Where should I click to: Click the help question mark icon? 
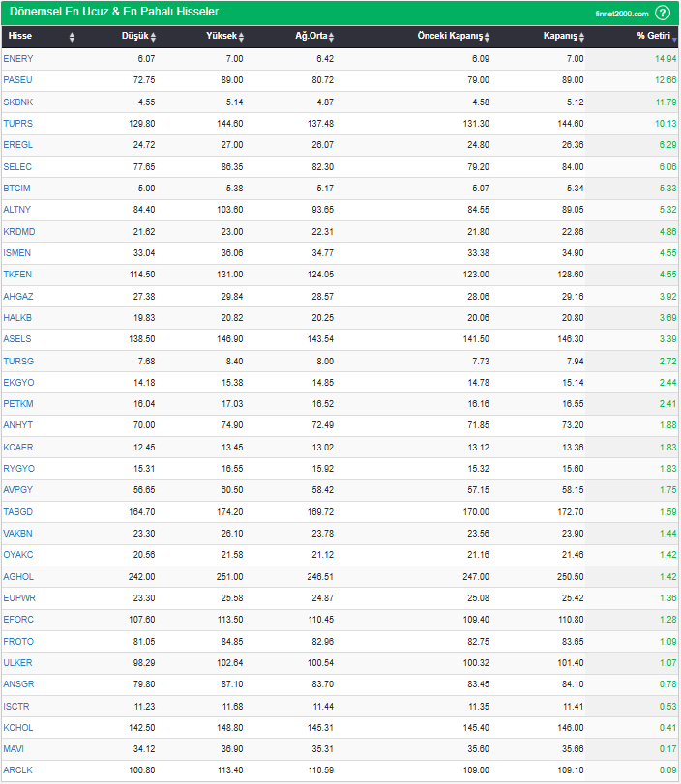coord(663,13)
